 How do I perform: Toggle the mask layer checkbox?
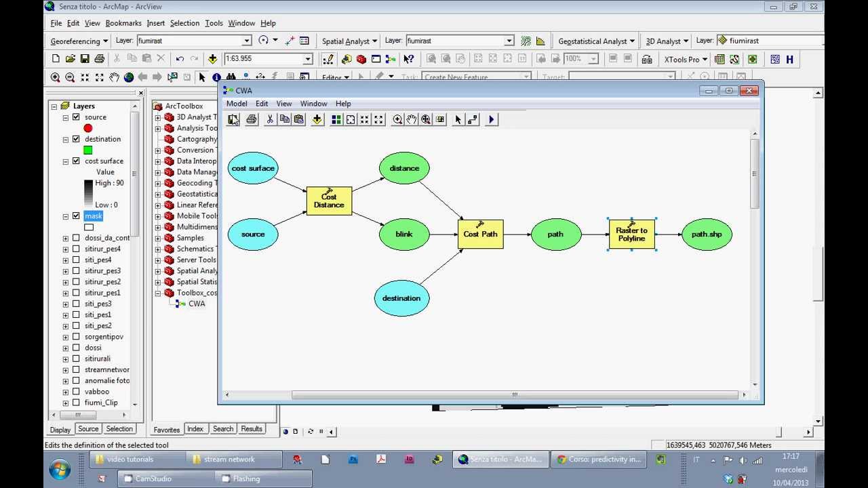[76, 216]
